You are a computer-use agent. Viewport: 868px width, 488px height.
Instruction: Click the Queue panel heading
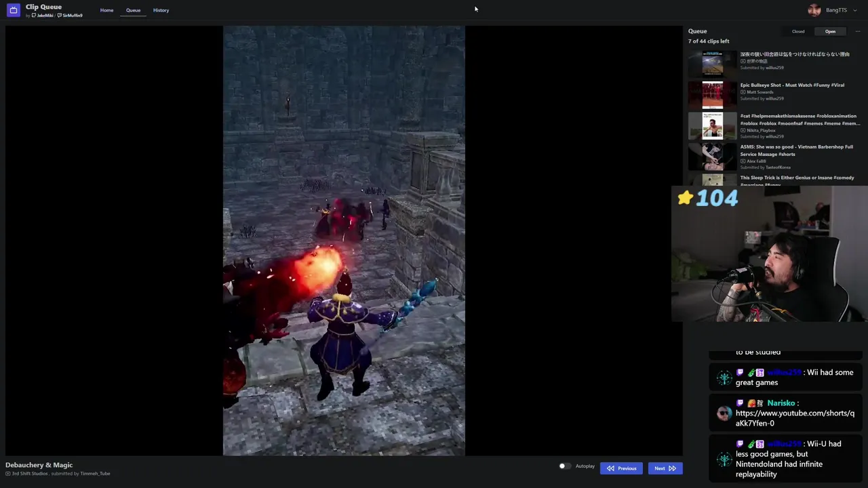(x=697, y=31)
